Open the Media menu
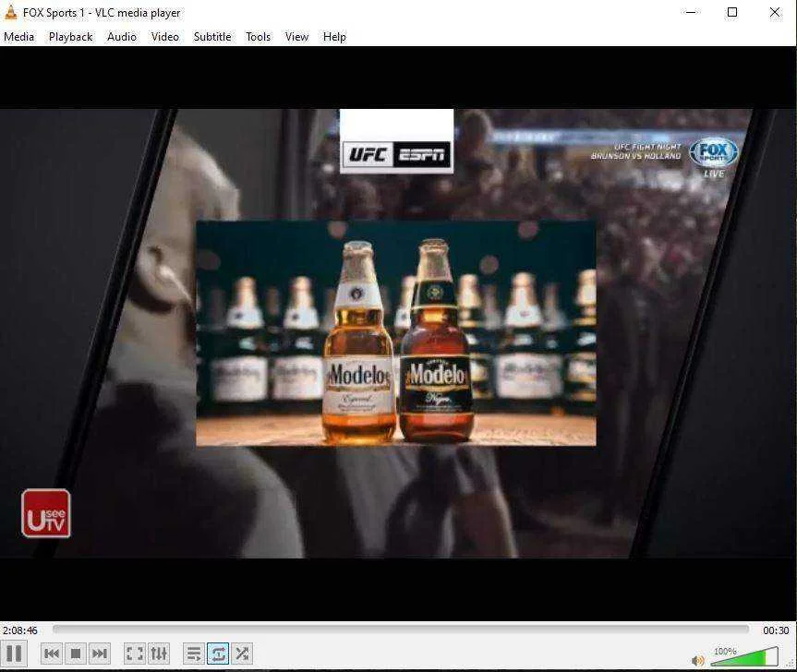 tap(19, 37)
